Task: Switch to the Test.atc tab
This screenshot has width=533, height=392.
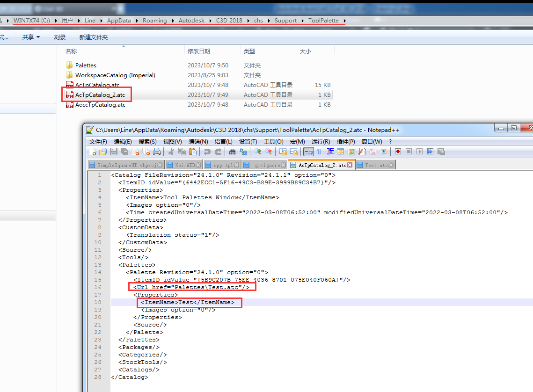Action: pos(376,165)
